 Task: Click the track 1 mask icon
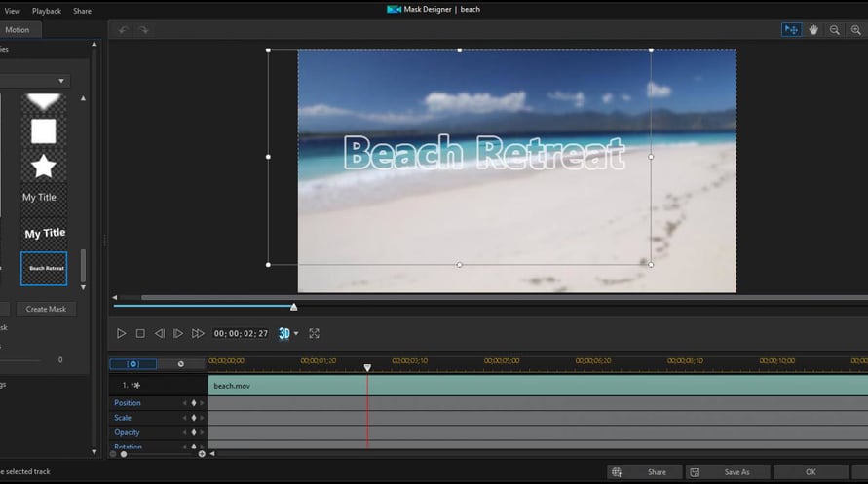(135, 385)
